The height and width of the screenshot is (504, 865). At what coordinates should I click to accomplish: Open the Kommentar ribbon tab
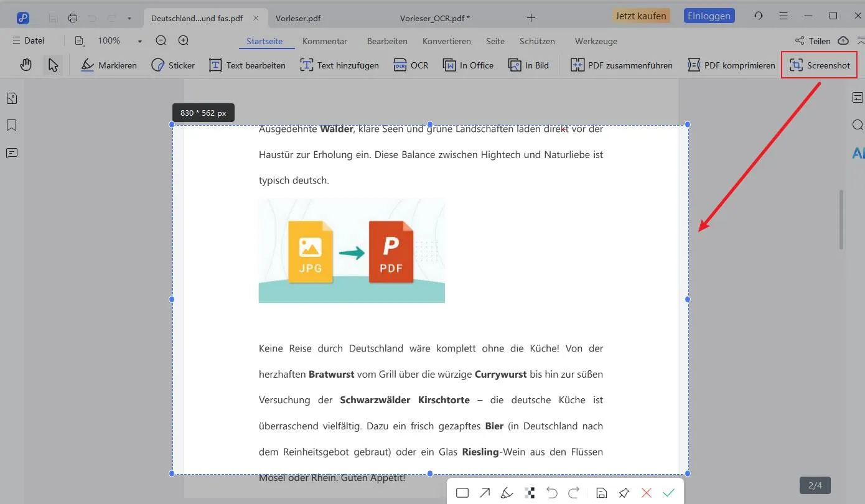[325, 41]
